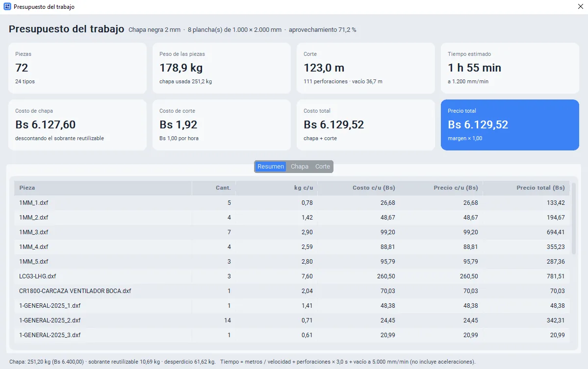Select the 1MM_2.dxf piece name
This screenshot has height=369, width=588.
(x=34, y=217)
